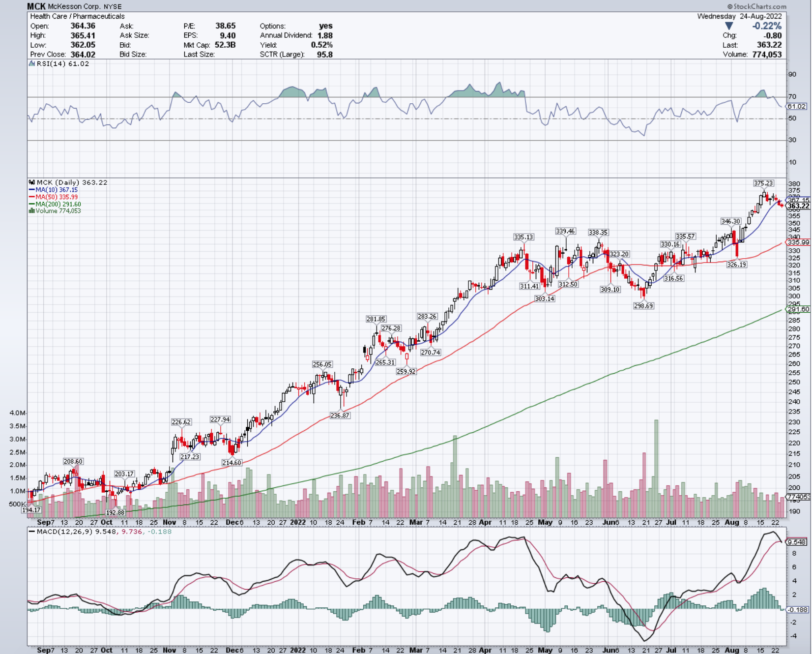Click the Annual Dividend value 1.88
812x654 pixels.
point(325,35)
